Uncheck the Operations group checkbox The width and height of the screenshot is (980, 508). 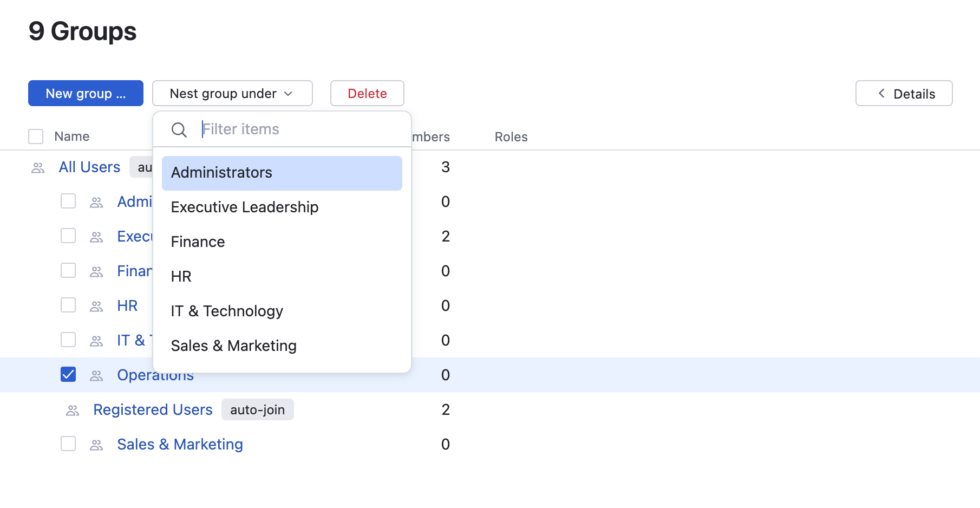click(x=68, y=375)
